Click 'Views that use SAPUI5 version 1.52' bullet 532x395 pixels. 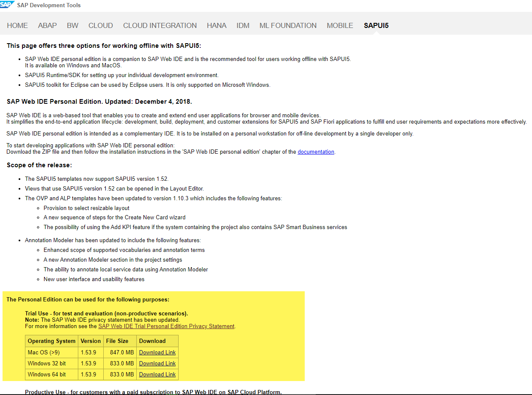(x=114, y=188)
